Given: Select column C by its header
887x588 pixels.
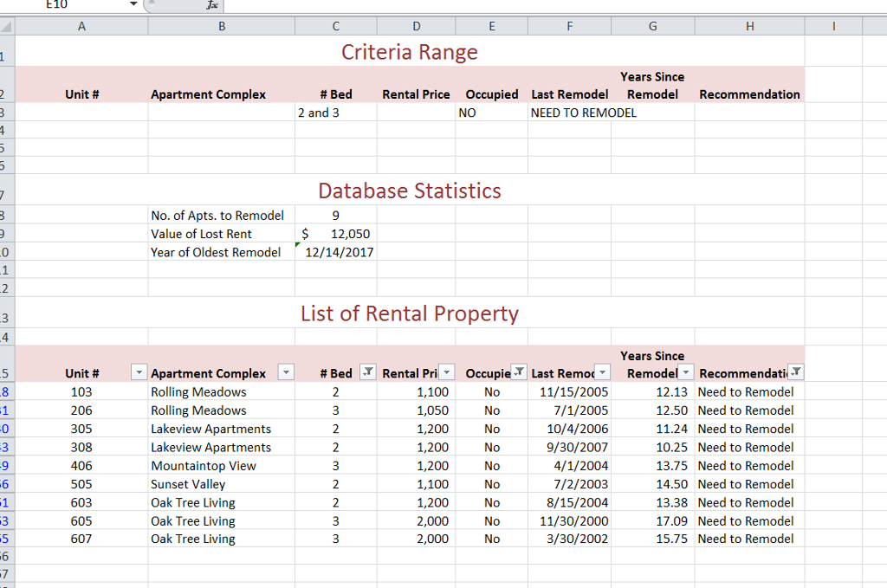Looking at the screenshot, I should click(335, 26).
